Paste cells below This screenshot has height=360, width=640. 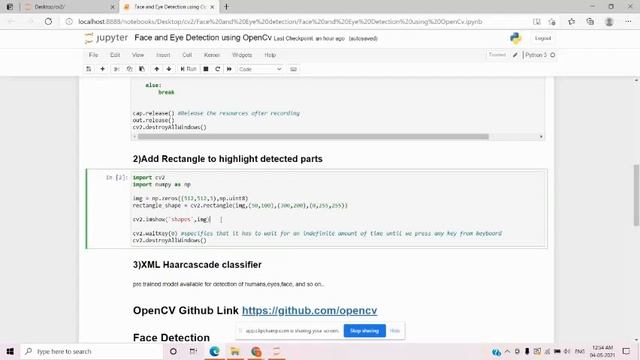tap(142, 69)
